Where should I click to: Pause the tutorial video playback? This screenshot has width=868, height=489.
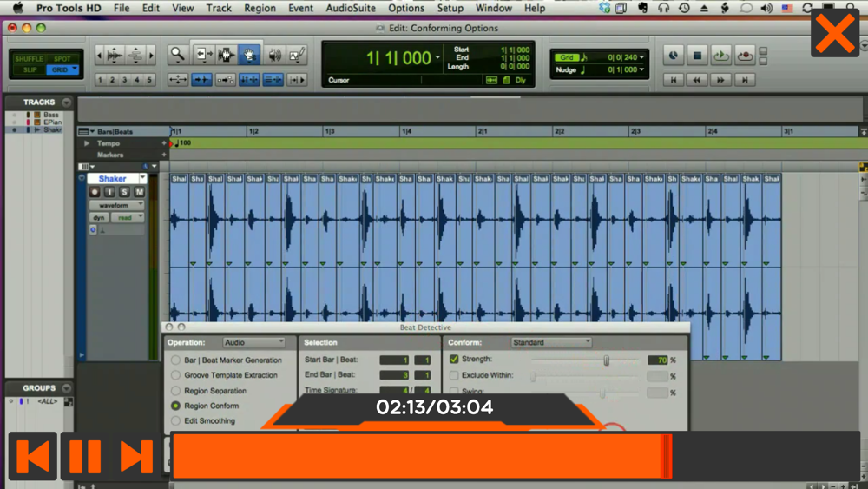tap(85, 456)
